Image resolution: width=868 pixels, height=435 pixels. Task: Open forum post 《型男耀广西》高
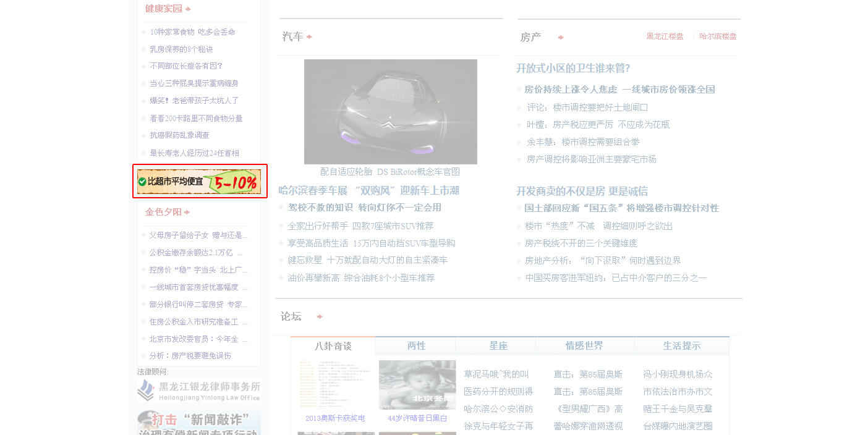tap(588, 409)
